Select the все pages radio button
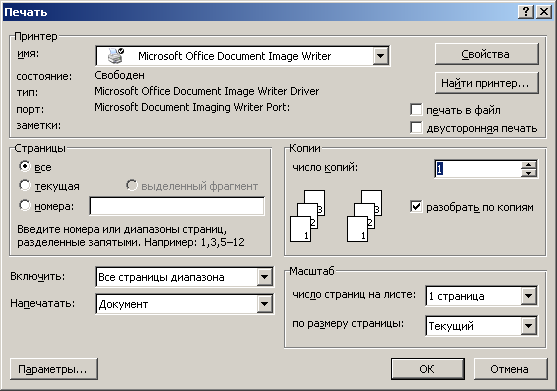This screenshot has width=557, height=391. coord(25,166)
